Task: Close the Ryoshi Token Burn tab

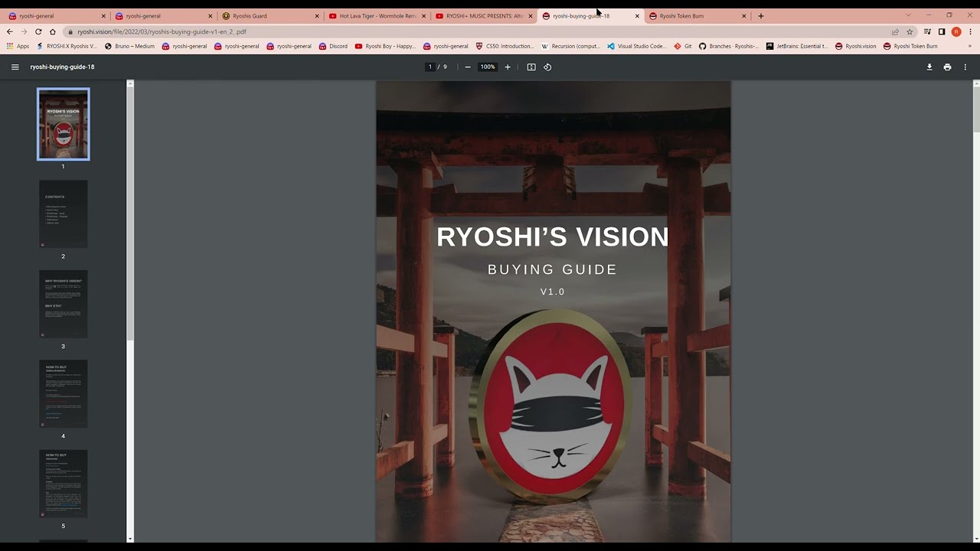Action: coord(743,15)
